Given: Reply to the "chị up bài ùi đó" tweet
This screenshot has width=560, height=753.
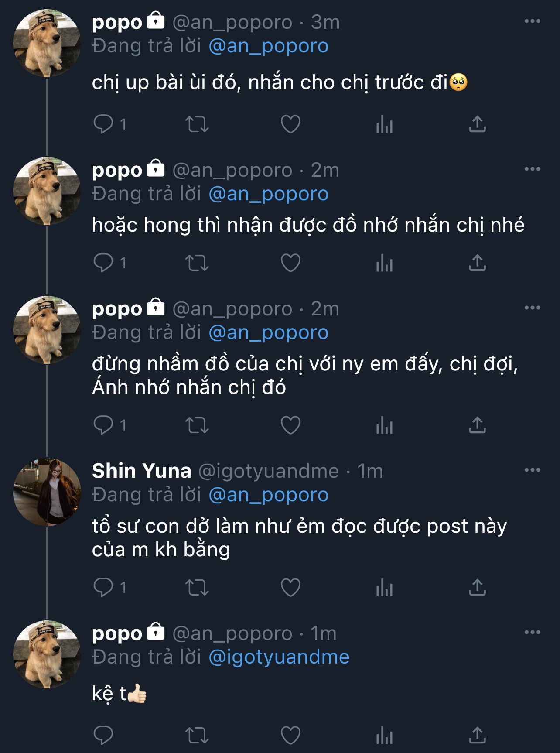Looking at the screenshot, I should coord(104,124).
